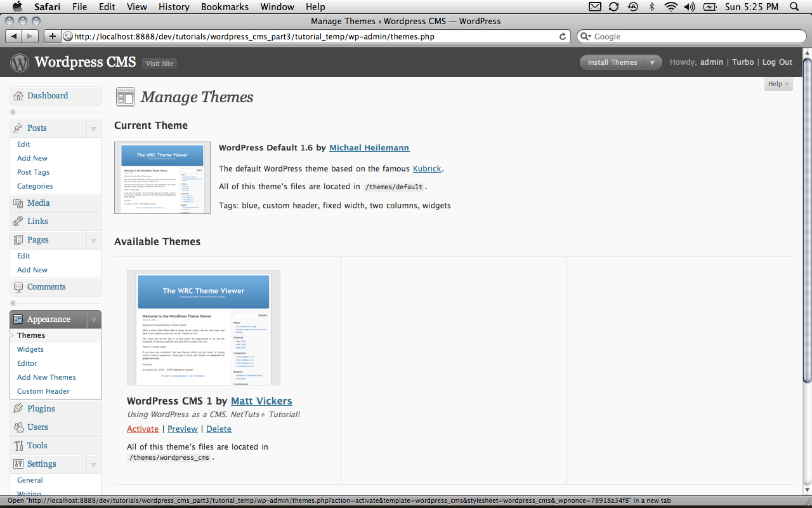Image resolution: width=812 pixels, height=508 pixels.
Task: Go back with Safari back arrow
Action: pos(13,36)
